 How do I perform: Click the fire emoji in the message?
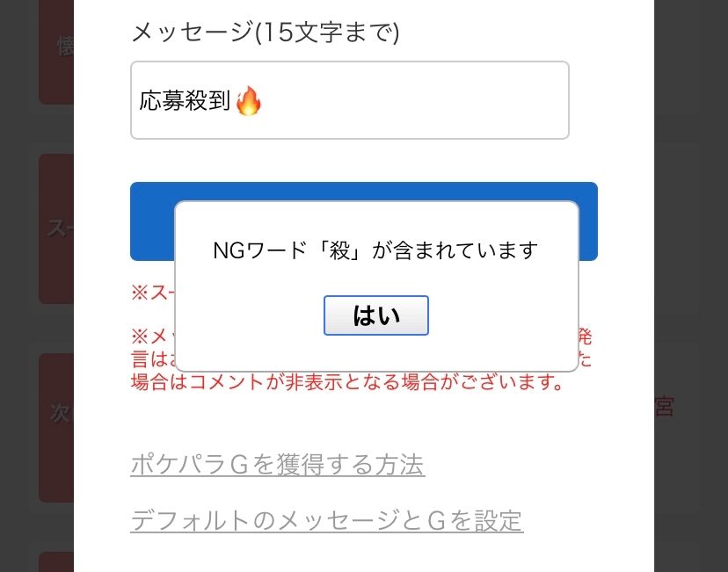coord(249,102)
